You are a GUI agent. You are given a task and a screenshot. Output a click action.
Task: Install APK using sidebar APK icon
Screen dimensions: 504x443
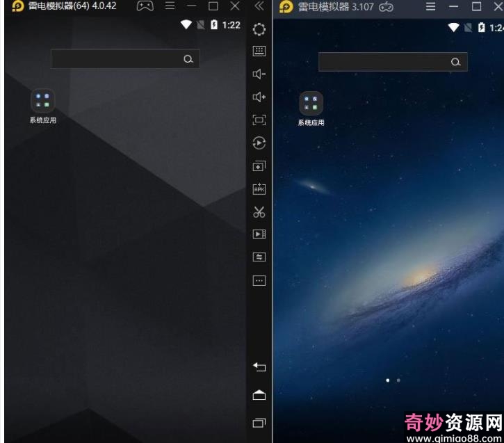point(259,188)
